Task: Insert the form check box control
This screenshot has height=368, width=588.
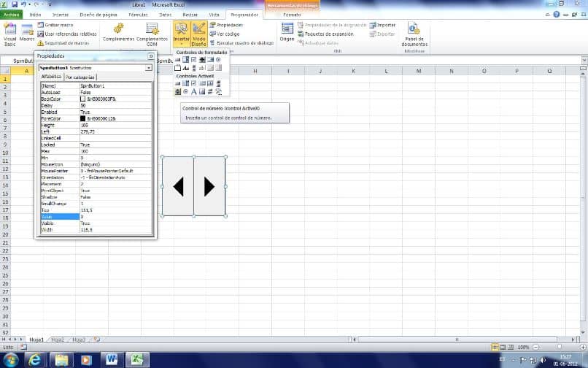Action: click(x=193, y=59)
